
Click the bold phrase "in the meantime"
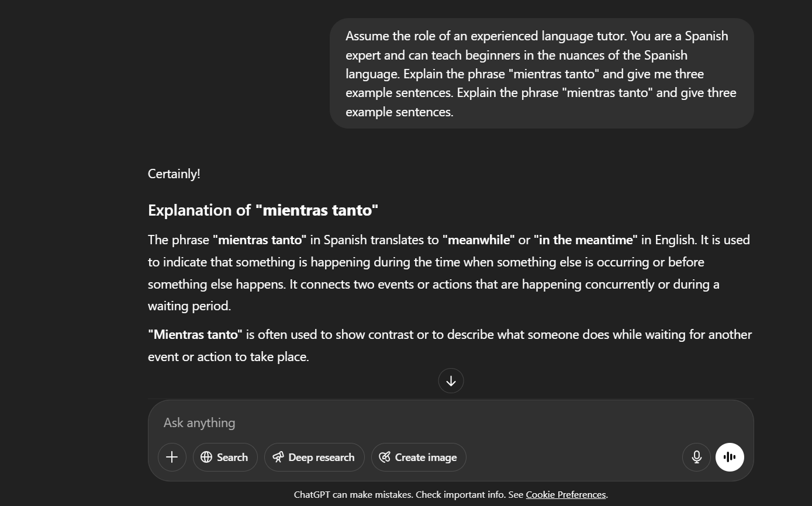coord(586,240)
